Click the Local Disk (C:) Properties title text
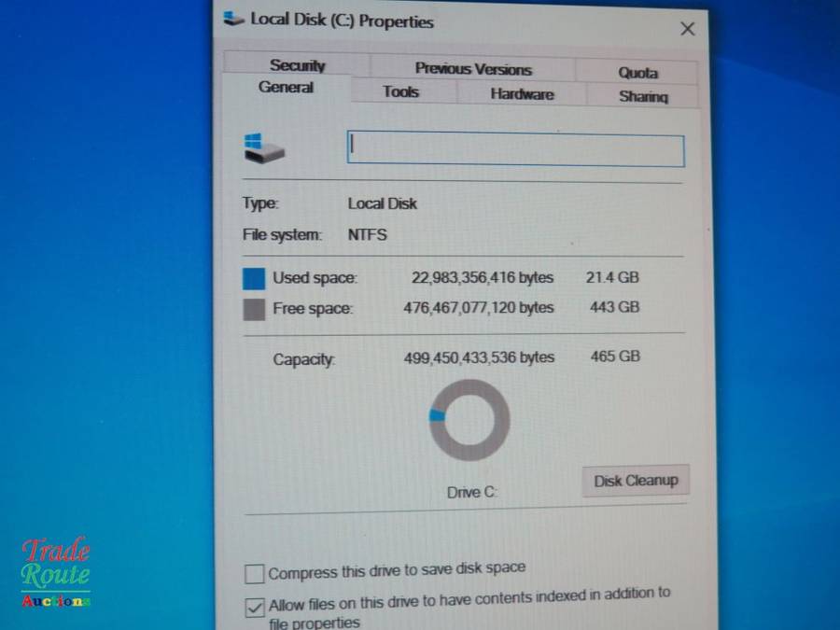 click(x=342, y=21)
